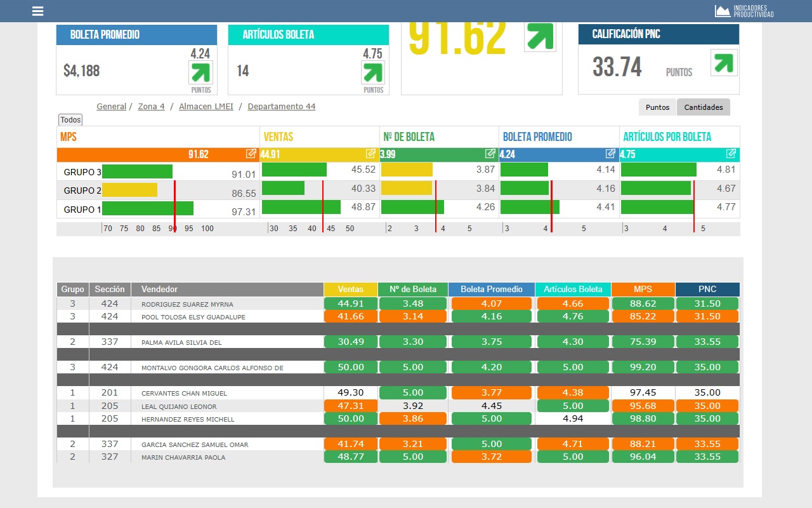The height and width of the screenshot is (508, 812).
Task: Select vendor Rodriguez Suarez Myrna row
Action: coord(187,304)
